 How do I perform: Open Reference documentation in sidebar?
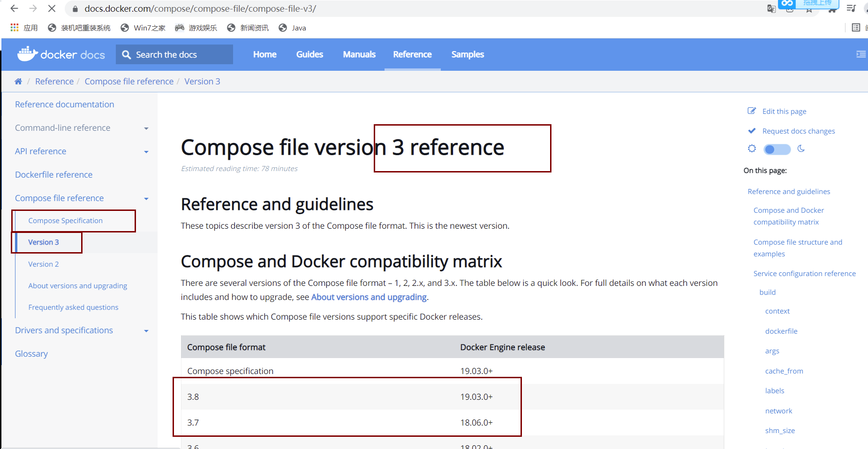coord(64,105)
